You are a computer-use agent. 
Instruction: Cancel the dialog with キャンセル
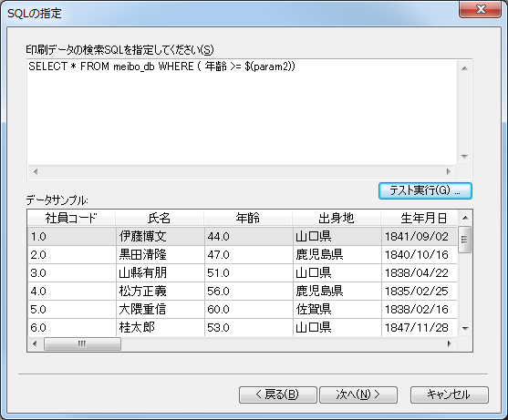pos(449,394)
